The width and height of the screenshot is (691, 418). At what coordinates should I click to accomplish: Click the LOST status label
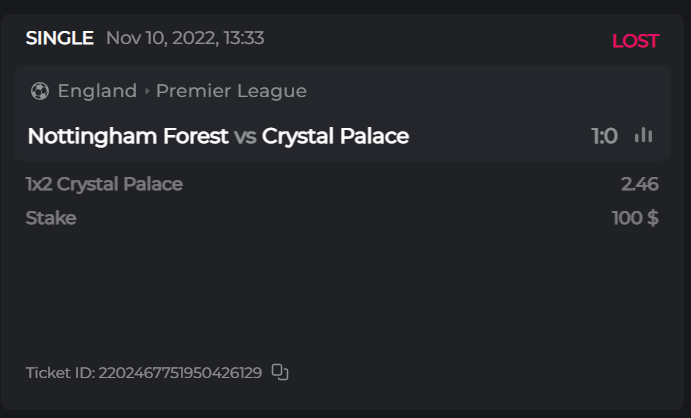pyautogui.click(x=635, y=41)
